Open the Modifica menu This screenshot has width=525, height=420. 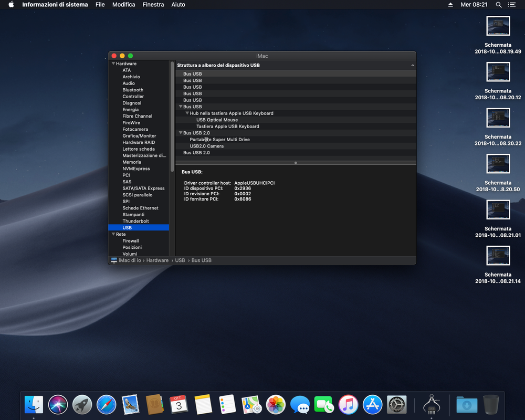[123, 4]
